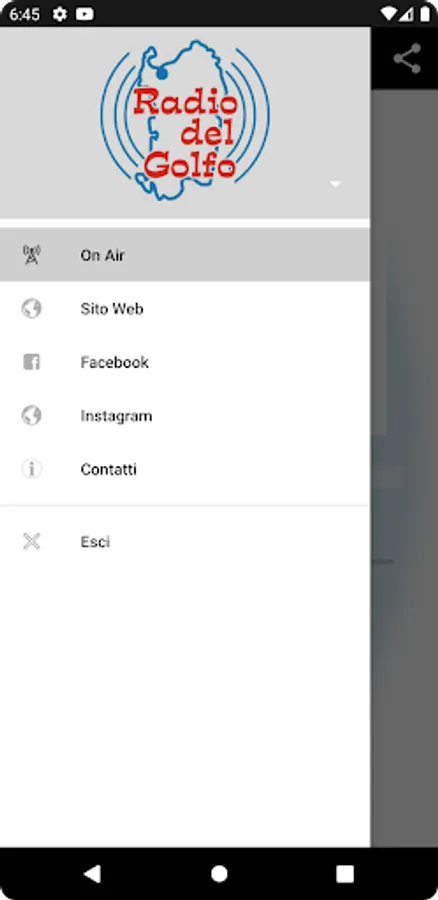Tap the Android recent apps square button

pos(345,874)
